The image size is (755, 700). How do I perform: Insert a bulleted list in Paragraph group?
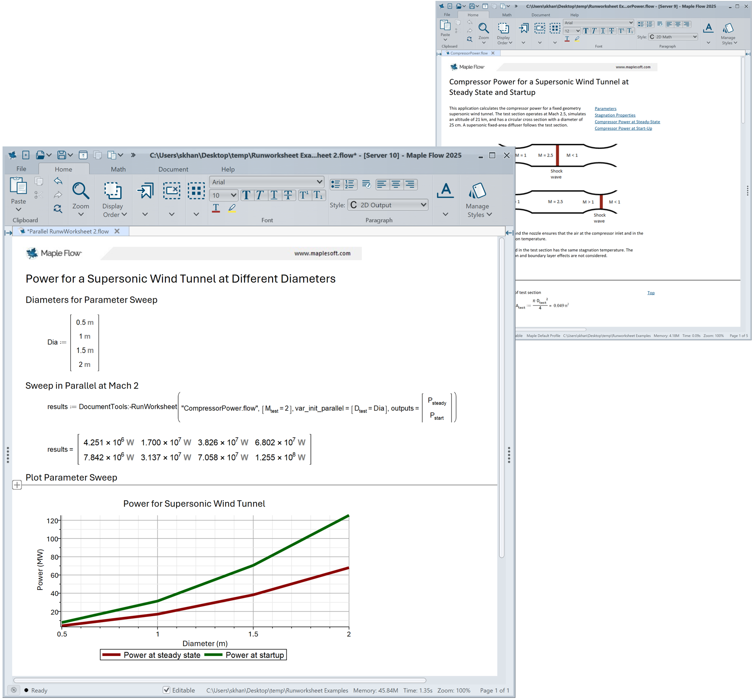336,185
